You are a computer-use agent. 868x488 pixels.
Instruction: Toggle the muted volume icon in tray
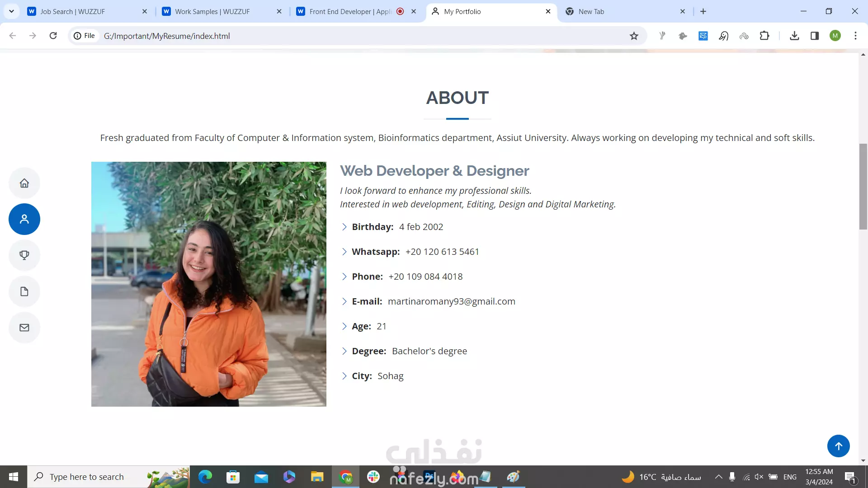[x=759, y=477]
